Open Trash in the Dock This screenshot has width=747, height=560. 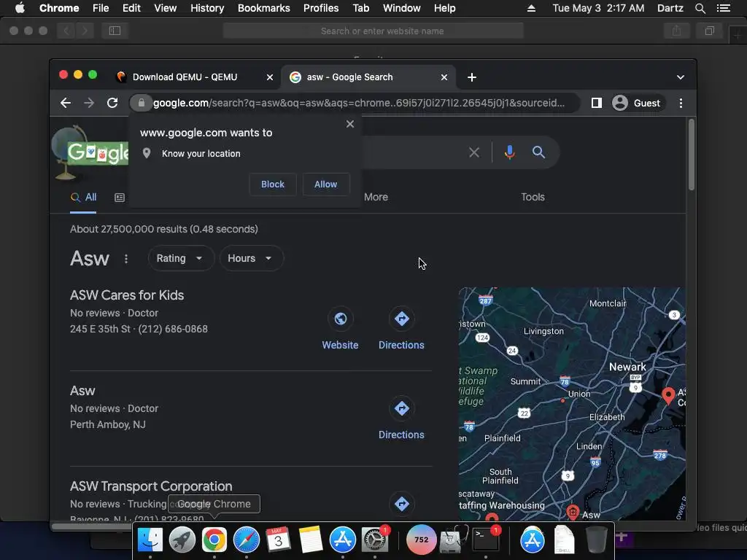[x=595, y=540]
